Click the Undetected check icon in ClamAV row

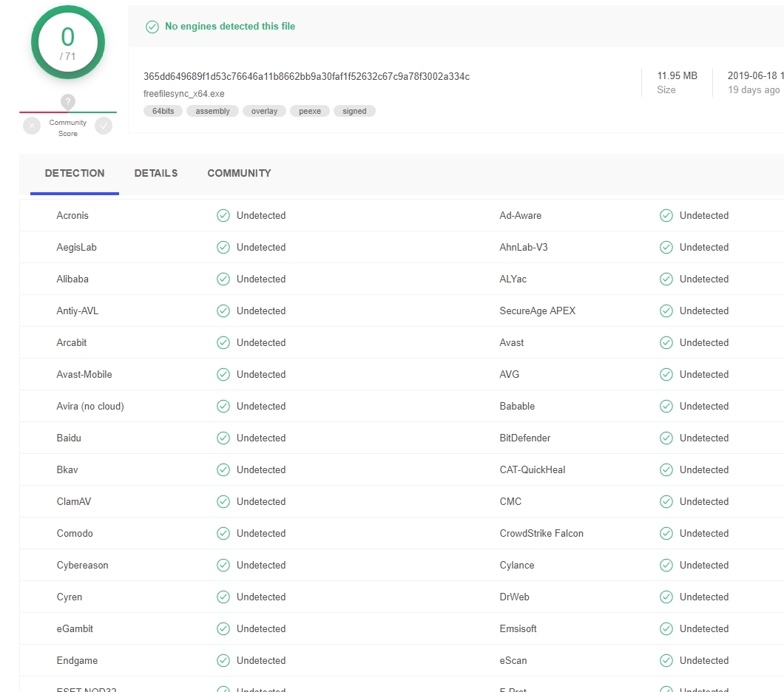pyautogui.click(x=223, y=502)
